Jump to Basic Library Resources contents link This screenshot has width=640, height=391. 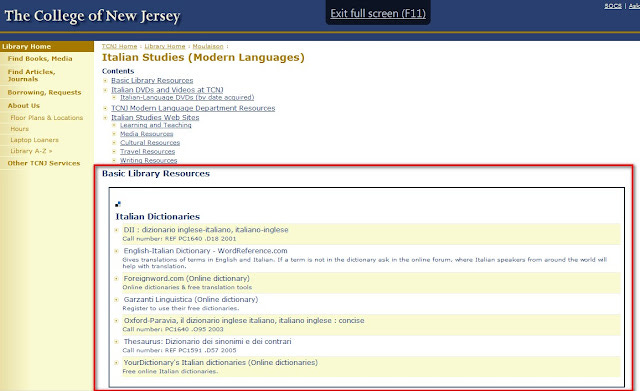pyautogui.click(x=152, y=80)
